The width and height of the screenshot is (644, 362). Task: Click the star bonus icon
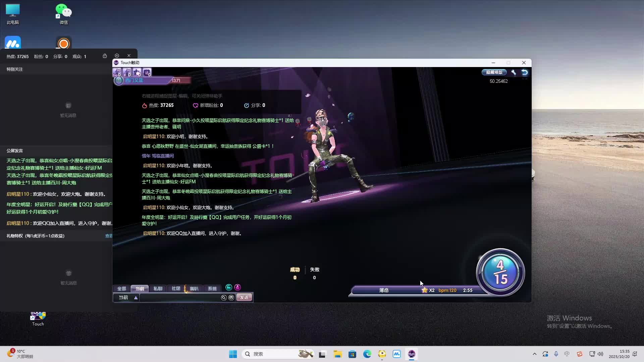[x=137, y=72]
